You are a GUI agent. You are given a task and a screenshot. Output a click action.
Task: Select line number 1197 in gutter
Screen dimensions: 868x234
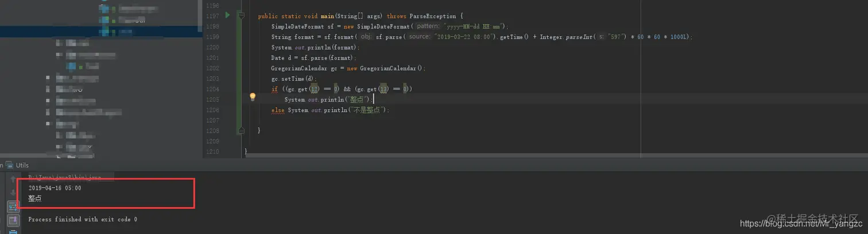(212, 16)
